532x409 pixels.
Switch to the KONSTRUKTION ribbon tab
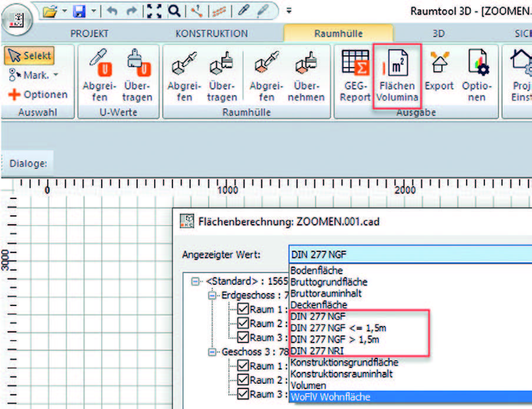pos(211,34)
